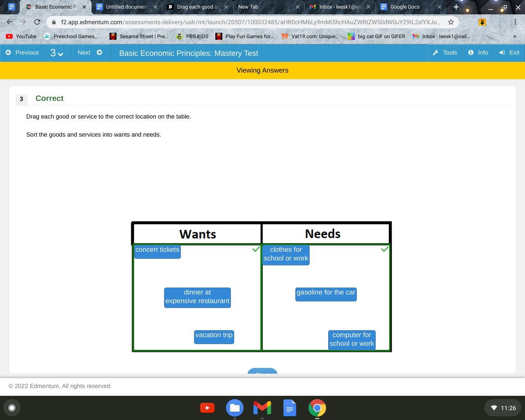Viewport: 525px width, 420px height.
Task: Launch Gmail from the shelf
Action: tap(262, 408)
